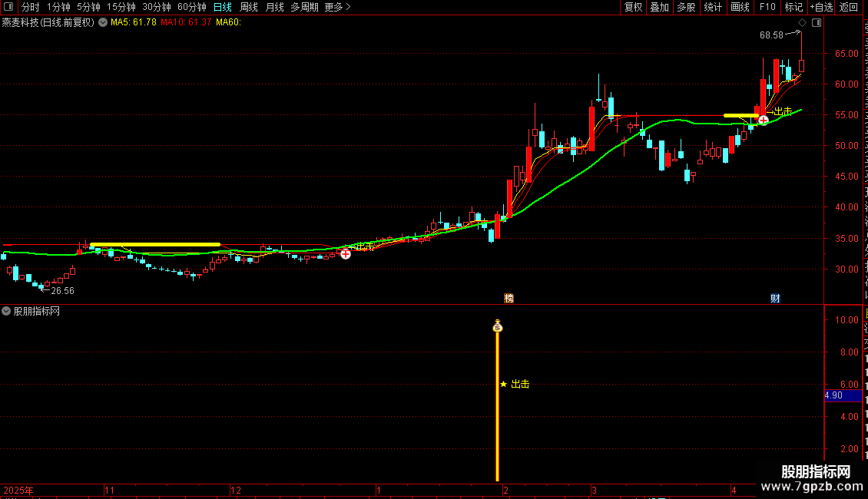Click the 10.00 indicator axis label
This screenshot has width=868, height=499.
coord(847,320)
